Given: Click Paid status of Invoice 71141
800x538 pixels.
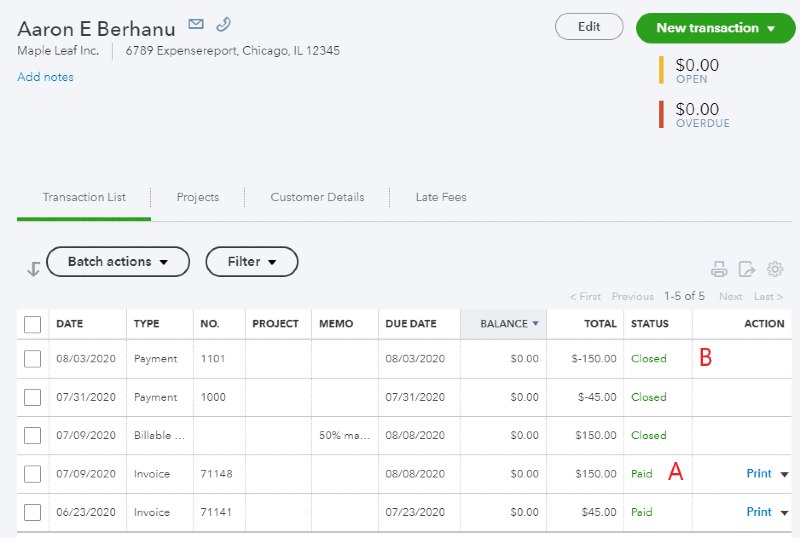Looking at the screenshot, I should pos(641,512).
